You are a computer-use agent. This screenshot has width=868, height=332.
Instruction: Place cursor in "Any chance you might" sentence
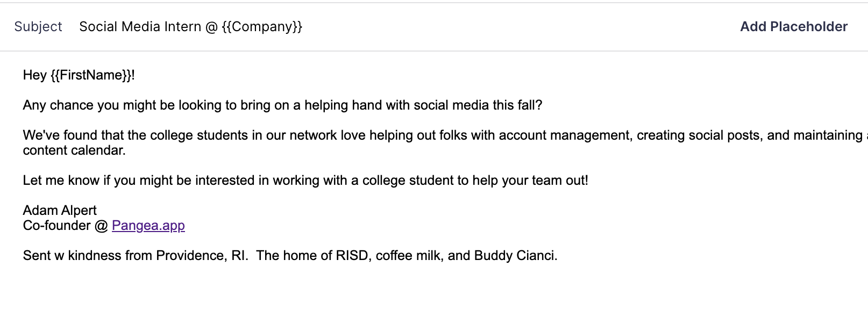pyautogui.click(x=86, y=105)
